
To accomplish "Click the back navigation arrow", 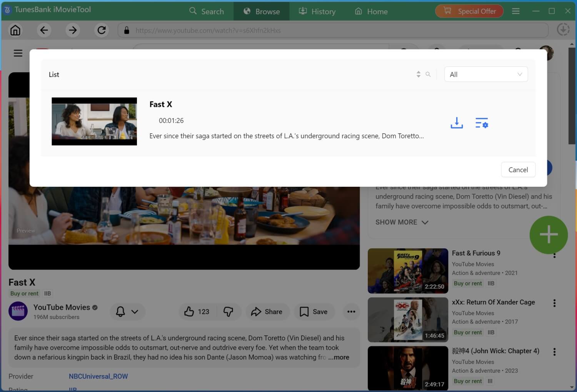I will click(44, 30).
